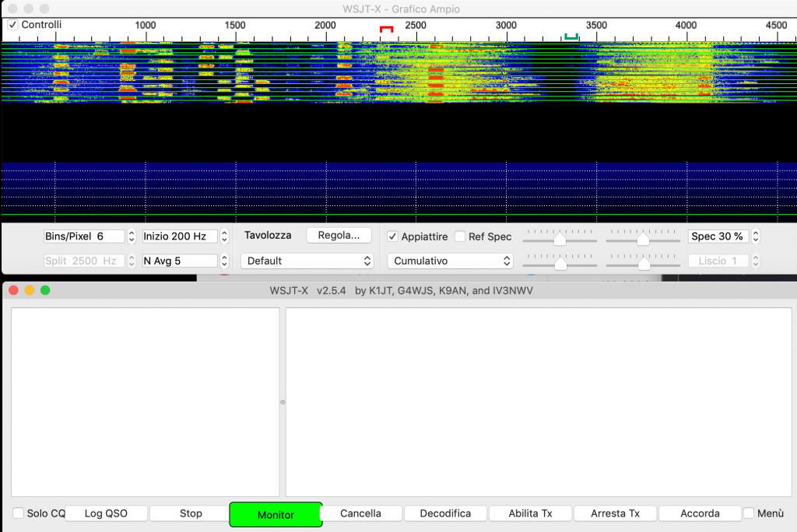Click the Spec 30 % stepper arrows
This screenshot has height=532, width=797.
pos(755,236)
